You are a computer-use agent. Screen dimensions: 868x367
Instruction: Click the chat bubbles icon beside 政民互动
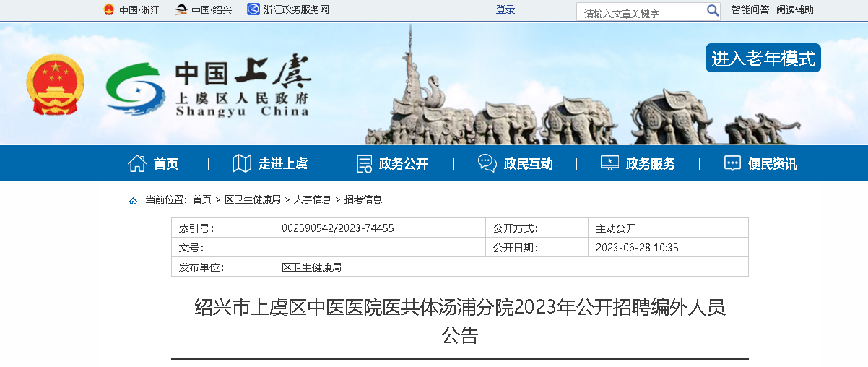(487, 163)
